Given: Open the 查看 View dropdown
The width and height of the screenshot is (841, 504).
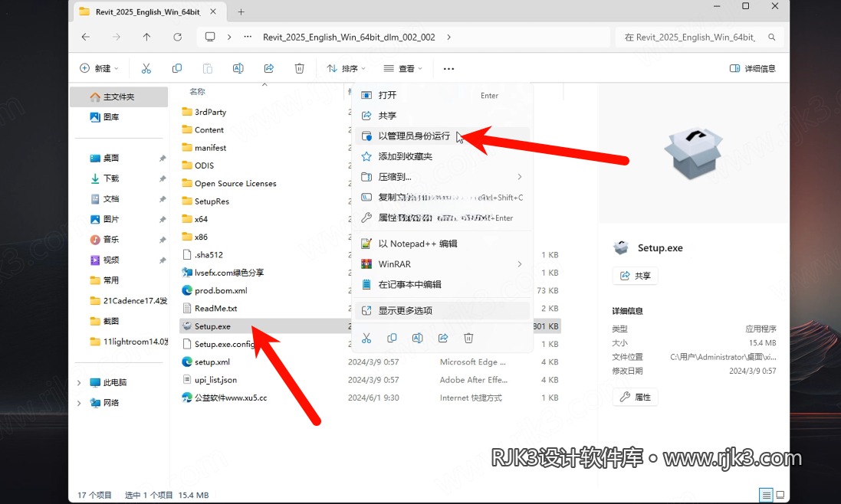Looking at the screenshot, I should pos(402,69).
